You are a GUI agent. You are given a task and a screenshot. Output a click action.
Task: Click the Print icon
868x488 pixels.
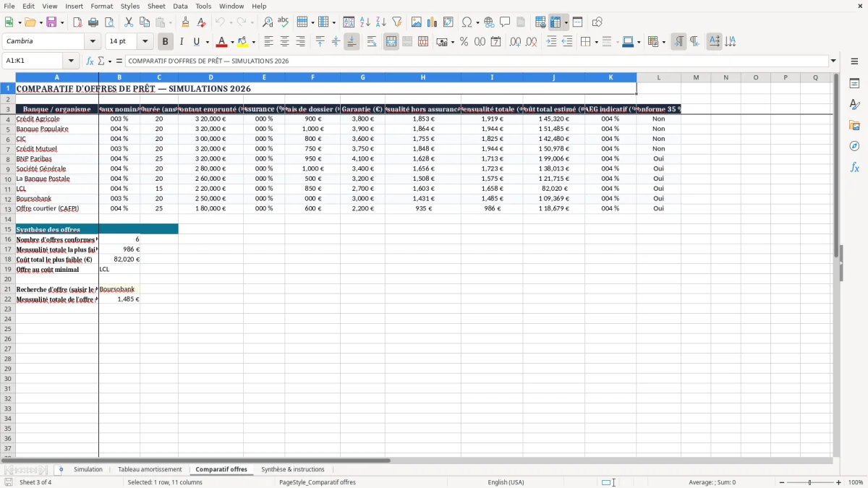[93, 22]
